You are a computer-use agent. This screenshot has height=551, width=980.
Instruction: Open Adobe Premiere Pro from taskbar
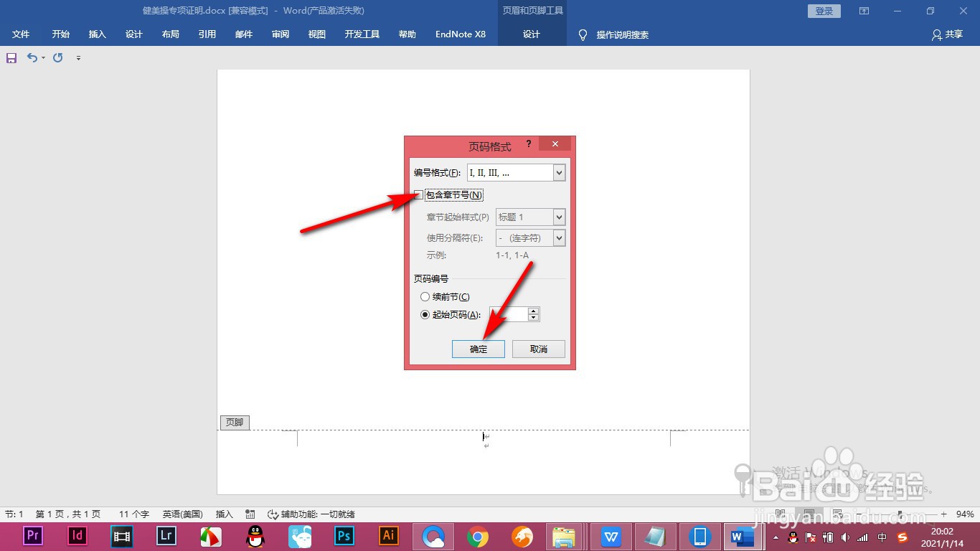(x=33, y=536)
